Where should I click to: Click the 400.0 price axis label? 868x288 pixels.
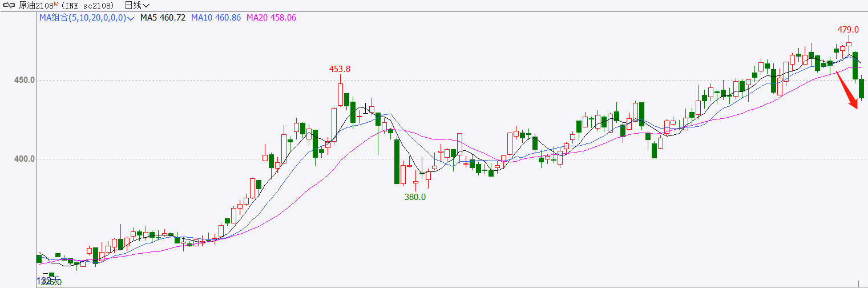click(25, 159)
